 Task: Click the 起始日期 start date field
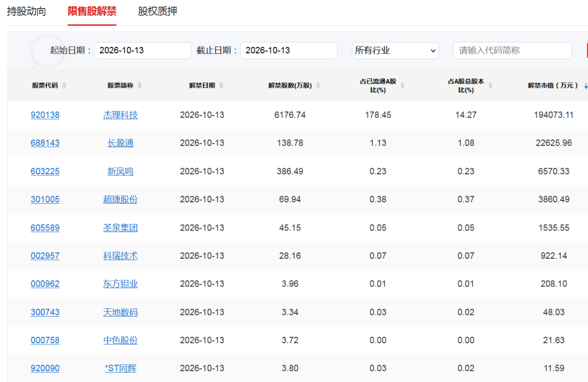[x=143, y=50]
